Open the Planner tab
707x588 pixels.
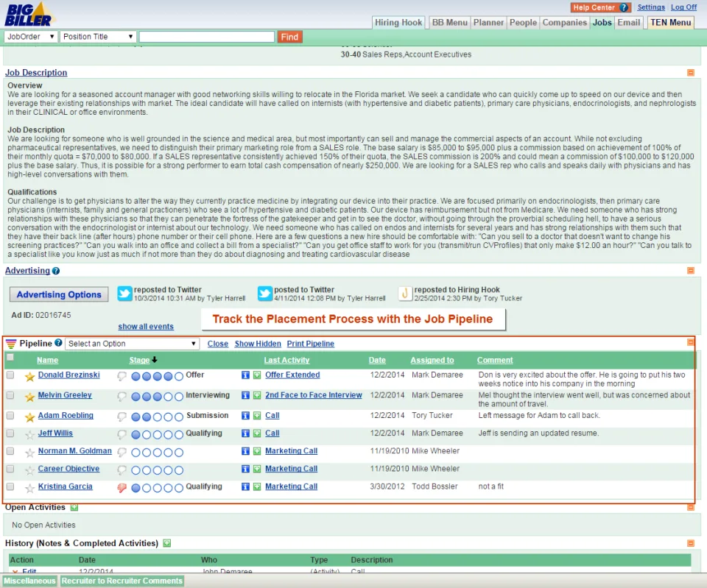coord(488,23)
